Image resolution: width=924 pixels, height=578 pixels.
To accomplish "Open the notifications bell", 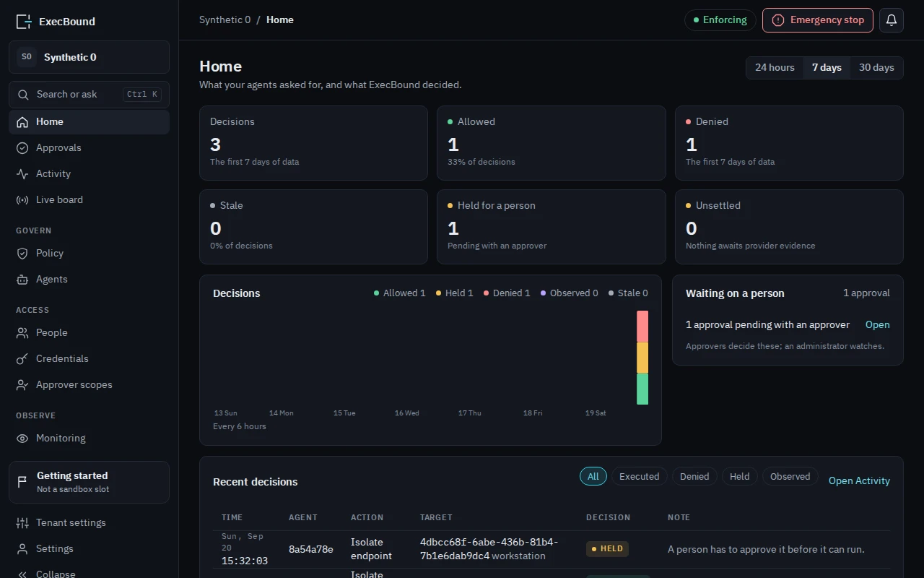I will [892, 20].
